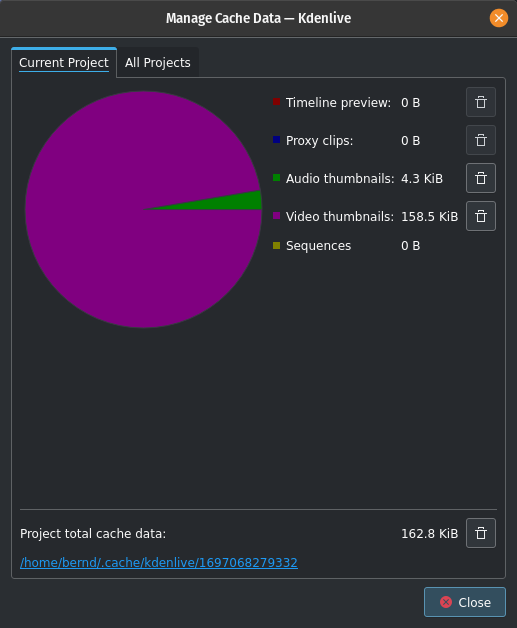
Task: Click the green Audio thumbnails color swatch
Action: (x=276, y=178)
